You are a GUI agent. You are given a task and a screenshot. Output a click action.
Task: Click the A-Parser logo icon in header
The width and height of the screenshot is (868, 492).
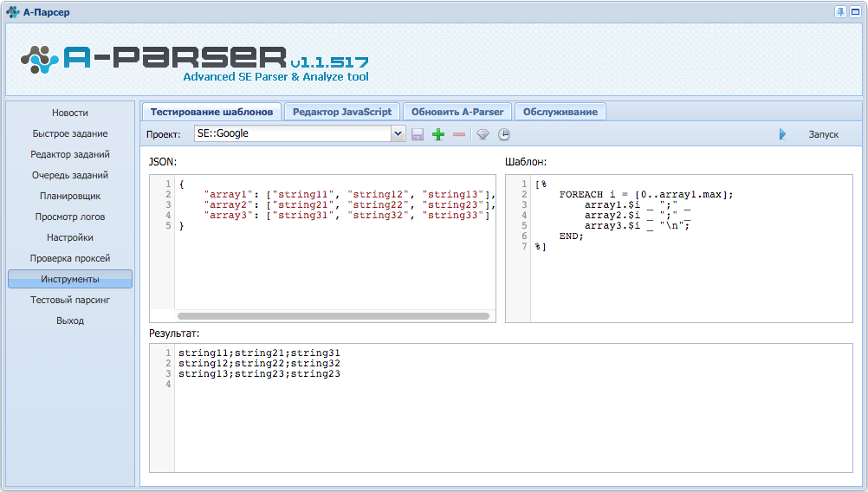[x=39, y=59]
